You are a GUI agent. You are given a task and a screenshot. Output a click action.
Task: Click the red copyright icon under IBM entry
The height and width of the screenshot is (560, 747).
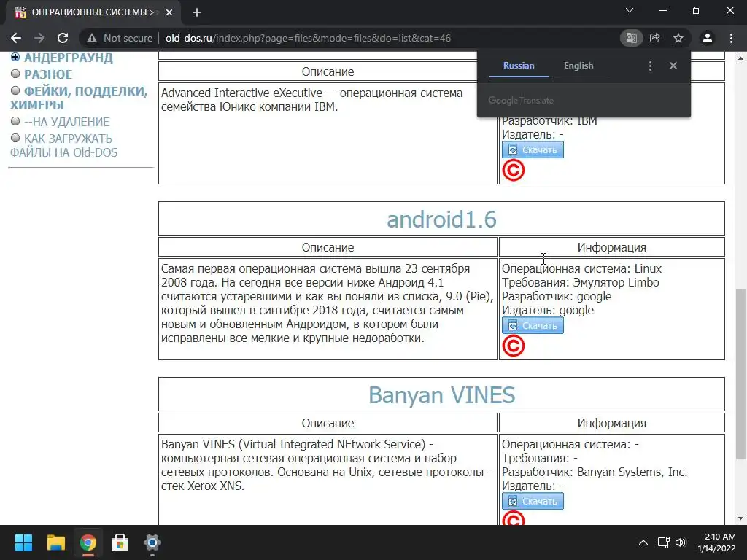pos(514,171)
